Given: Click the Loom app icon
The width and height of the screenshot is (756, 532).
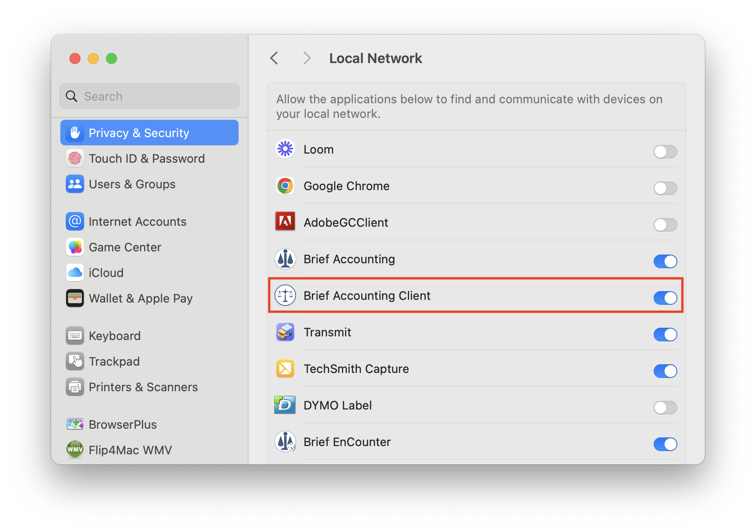Looking at the screenshot, I should pyautogui.click(x=285, y=149).
